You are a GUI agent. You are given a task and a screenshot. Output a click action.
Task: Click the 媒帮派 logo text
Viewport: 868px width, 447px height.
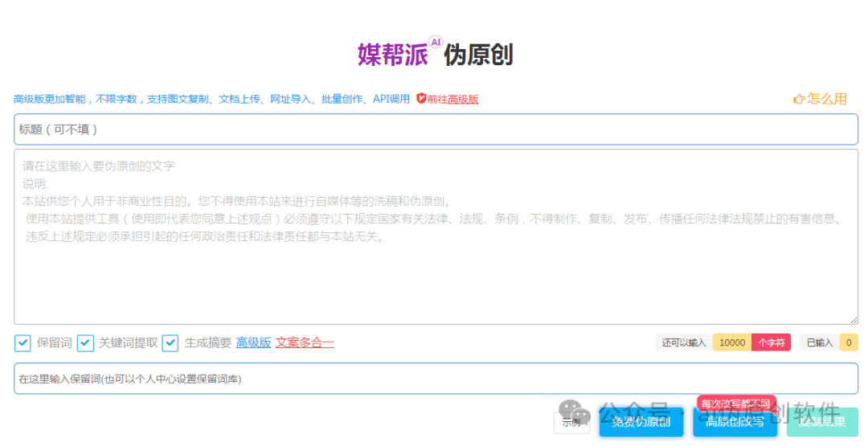392,55
